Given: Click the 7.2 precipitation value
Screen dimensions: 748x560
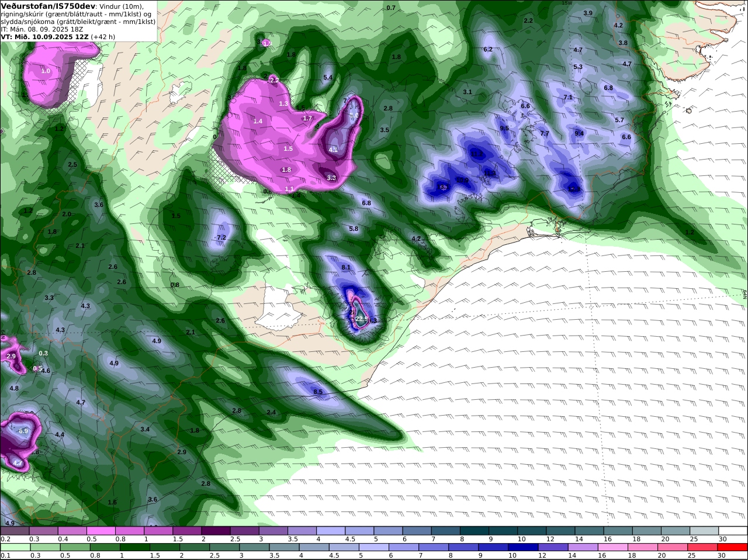Looking at the screenshot, I should [x=221, y=238].
